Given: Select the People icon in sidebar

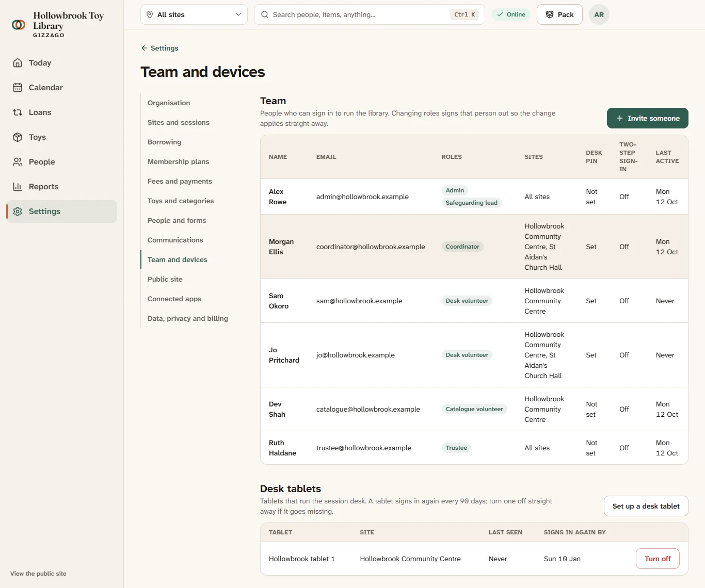Looking at the screenshot, I should [18, 162].
